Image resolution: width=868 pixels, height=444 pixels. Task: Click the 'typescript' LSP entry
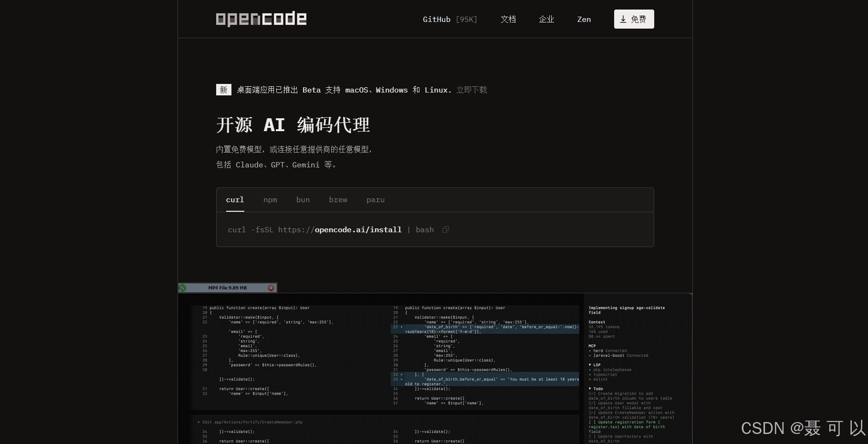(x=603, y=375)
